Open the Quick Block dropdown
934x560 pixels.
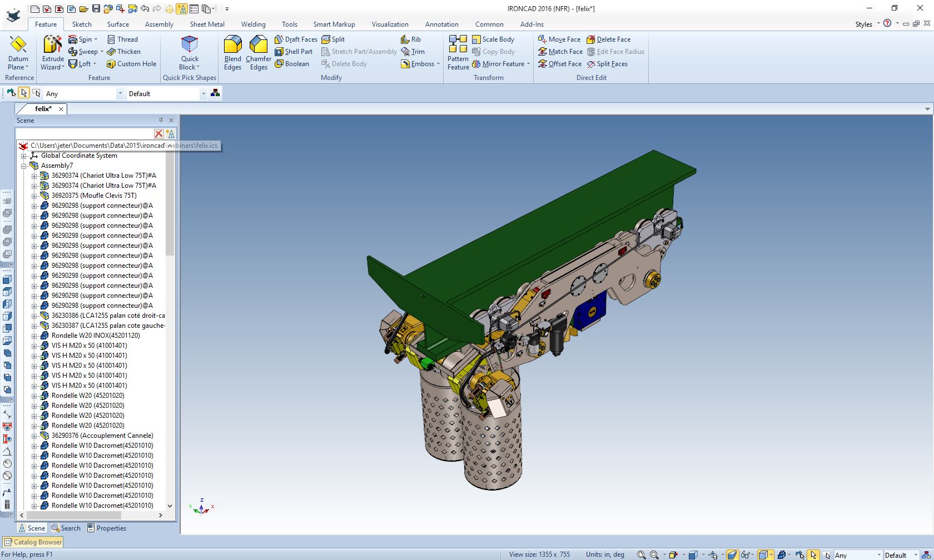click(190, 67)
